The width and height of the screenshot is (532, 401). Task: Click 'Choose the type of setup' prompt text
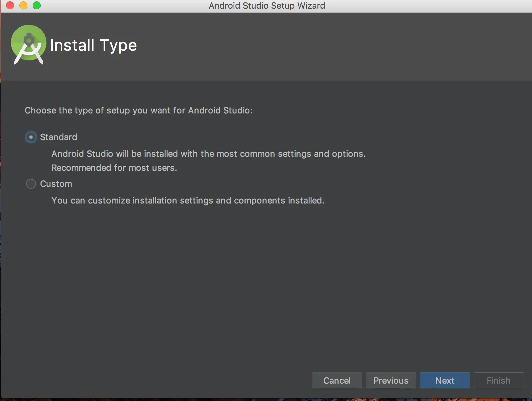coord(139,110)
